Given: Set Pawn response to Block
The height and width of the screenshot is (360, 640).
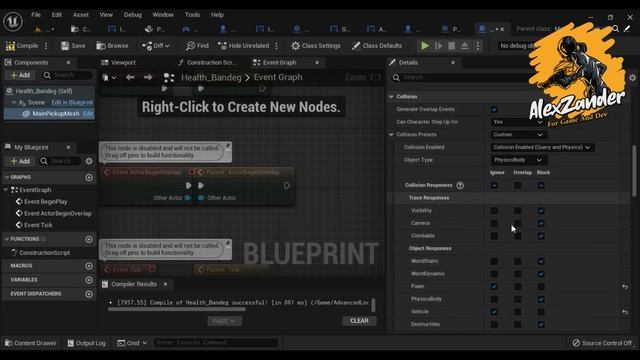Looking at the screenshot, I should point(541,287).
